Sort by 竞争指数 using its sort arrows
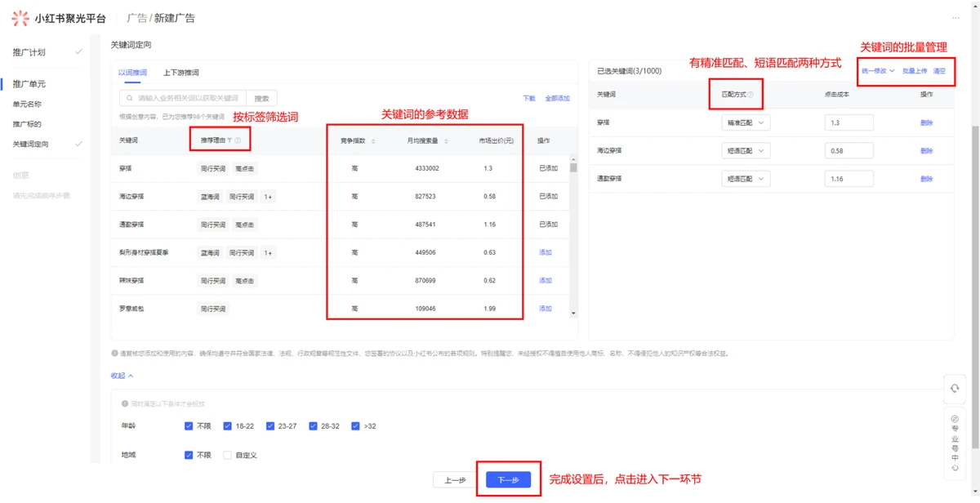 click(373, 141)
